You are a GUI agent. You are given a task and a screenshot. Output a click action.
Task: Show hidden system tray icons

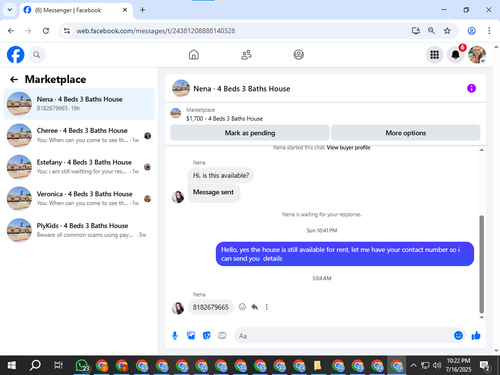(x=413, y=365)
